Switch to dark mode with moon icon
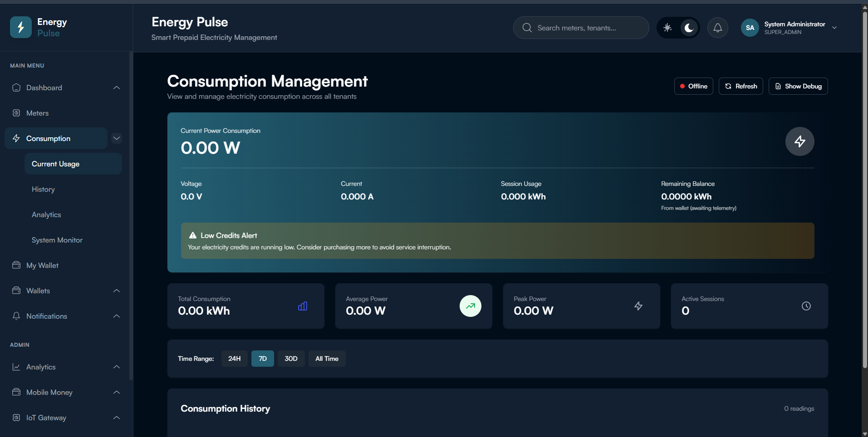868x437 pixels. [689, 28]
